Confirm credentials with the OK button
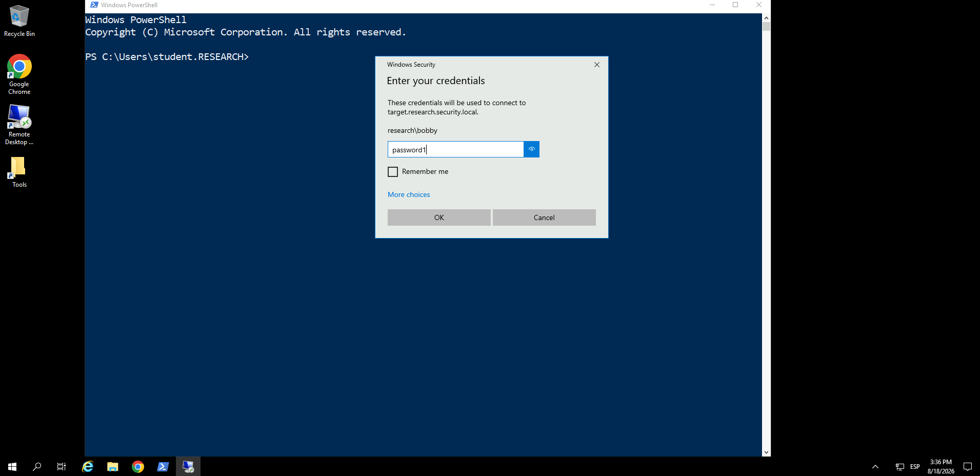This screenshot has height=476, width=980. [439, 217]
